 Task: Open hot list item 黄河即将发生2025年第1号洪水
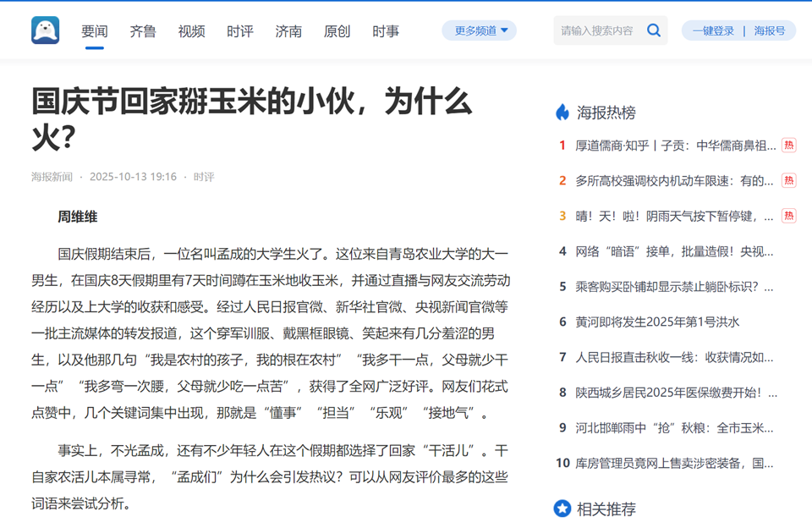pyautogui.click(x=657, y=322)
